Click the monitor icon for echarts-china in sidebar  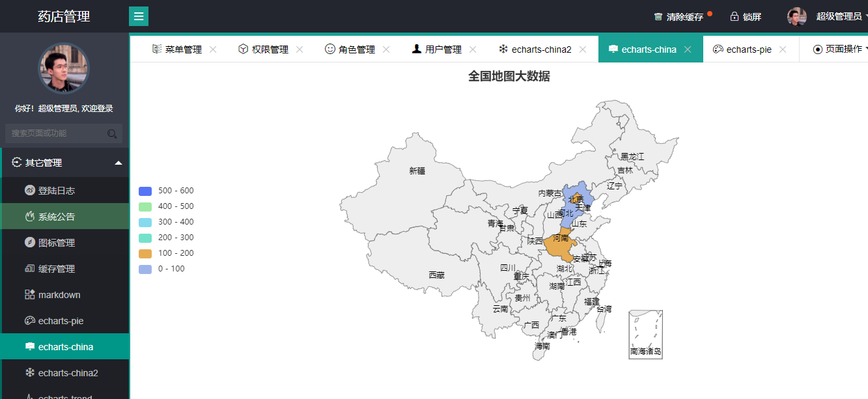[x=30, y=347]
